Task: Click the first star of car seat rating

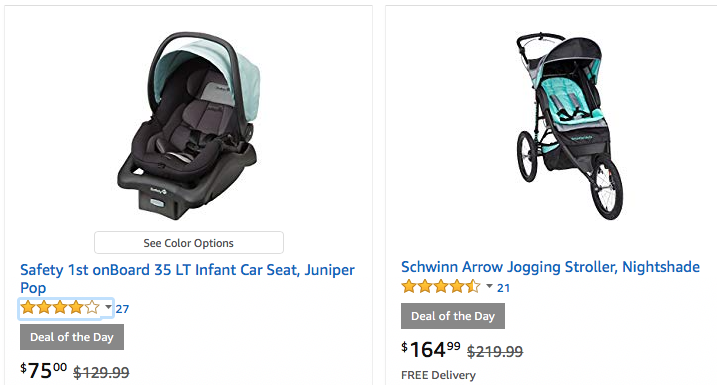Action: pos(28,307)
